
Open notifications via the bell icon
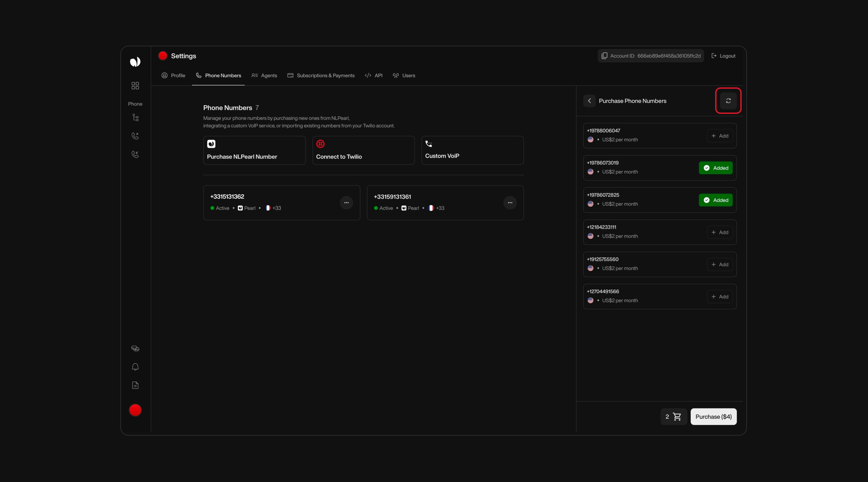pos(135,367)
